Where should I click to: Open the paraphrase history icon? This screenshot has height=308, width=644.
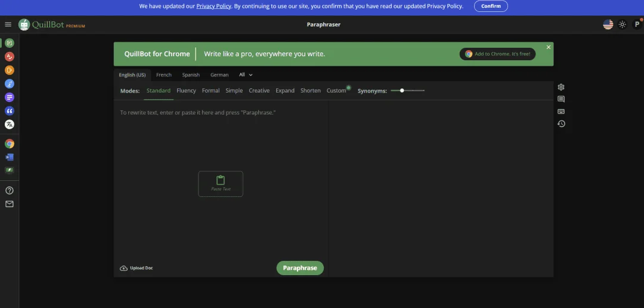click(x=561, y=124)
